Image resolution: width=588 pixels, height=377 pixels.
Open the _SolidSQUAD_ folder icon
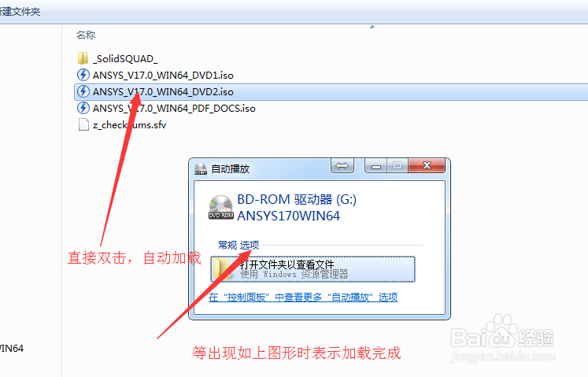pos(83,58)
